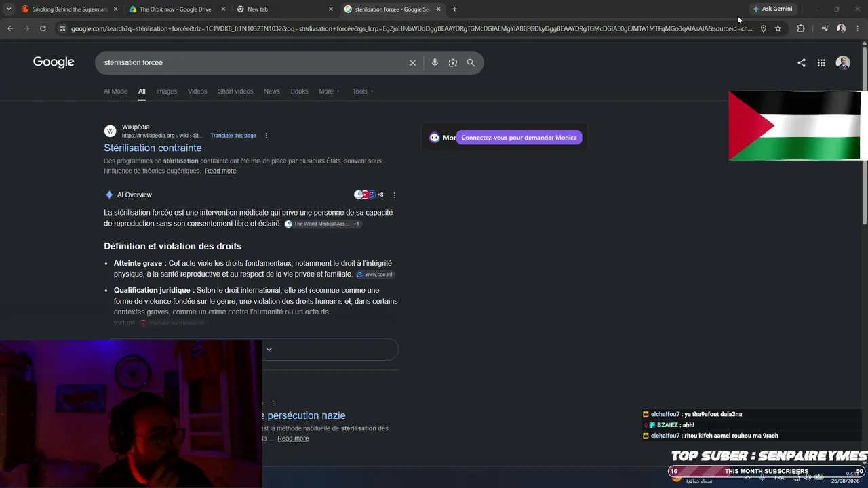Open the Stérilisation contrainte Wikipedia link
This screenshot has width=868, height=488.
(153, 148)
